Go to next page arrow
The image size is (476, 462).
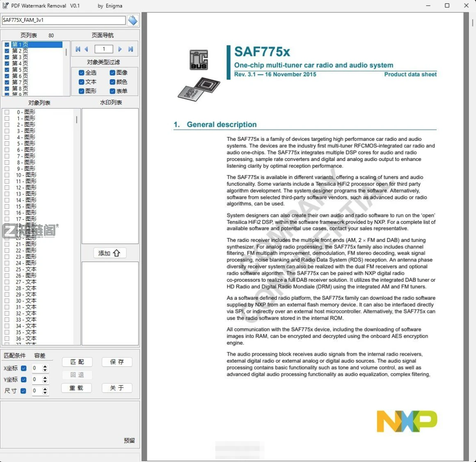tap(120, 49)
